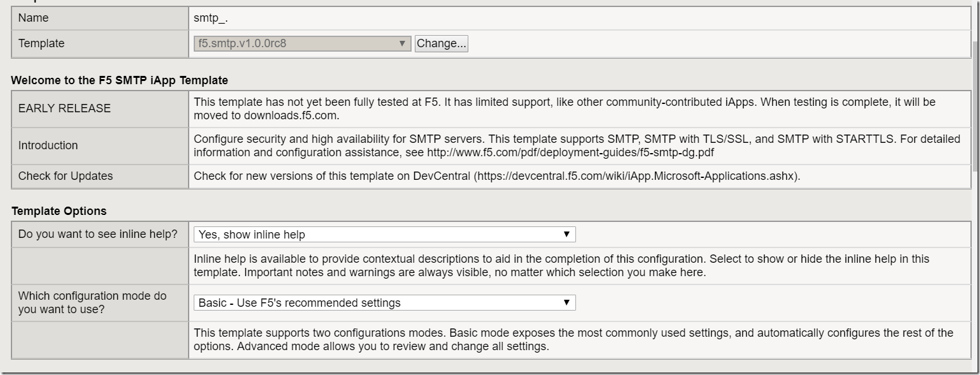980x375 pixels.
Task: Click the Check for Updates label
Action: [66, 176]
